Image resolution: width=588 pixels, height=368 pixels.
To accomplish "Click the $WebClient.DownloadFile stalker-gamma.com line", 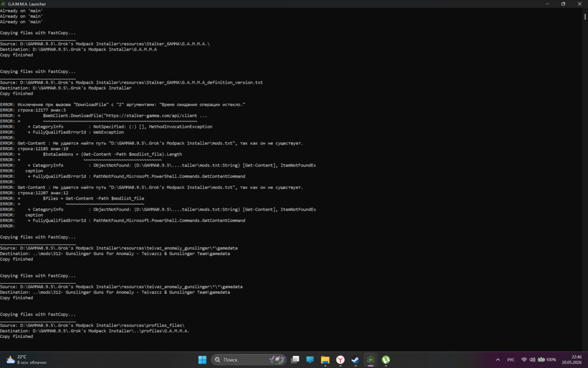I will click(x=103, y=115).
